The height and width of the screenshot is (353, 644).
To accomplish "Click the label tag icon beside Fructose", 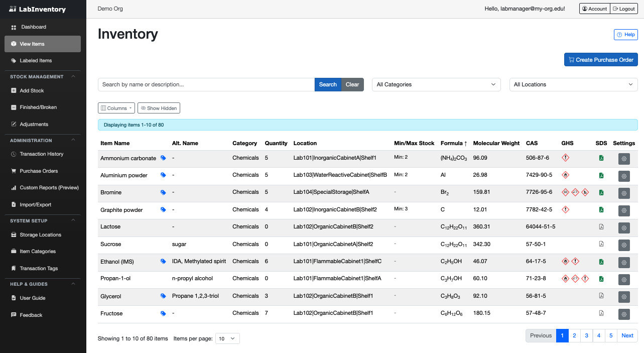I will click(x=163, y=313).
